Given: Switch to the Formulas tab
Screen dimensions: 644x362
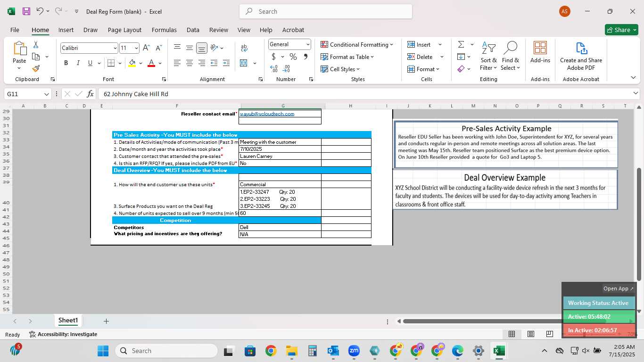Looking at the screenshot, I should click(x=164, y=30).
